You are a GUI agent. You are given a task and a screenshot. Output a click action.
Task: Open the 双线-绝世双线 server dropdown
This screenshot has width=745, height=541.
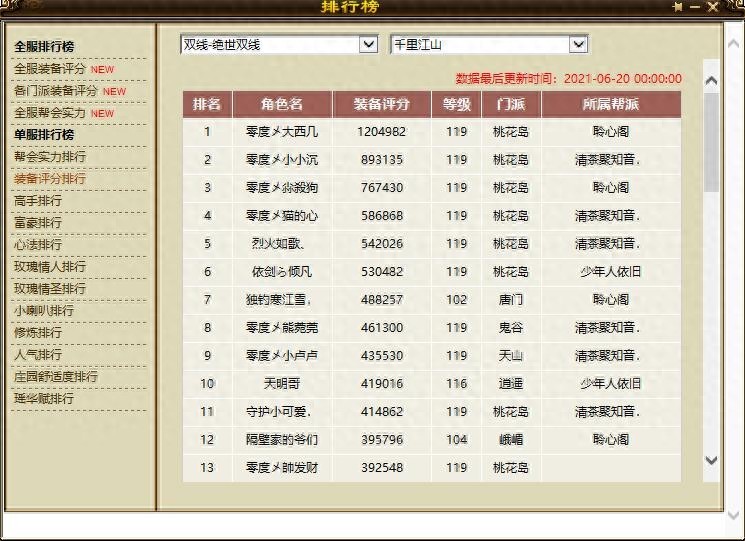368,45
